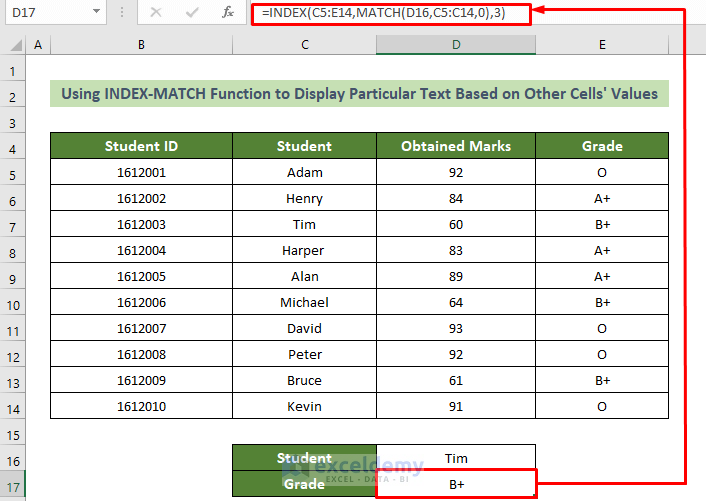Click the Select All corner triangle
Viewport: 706px width, 501px height.
coord(12,45)
